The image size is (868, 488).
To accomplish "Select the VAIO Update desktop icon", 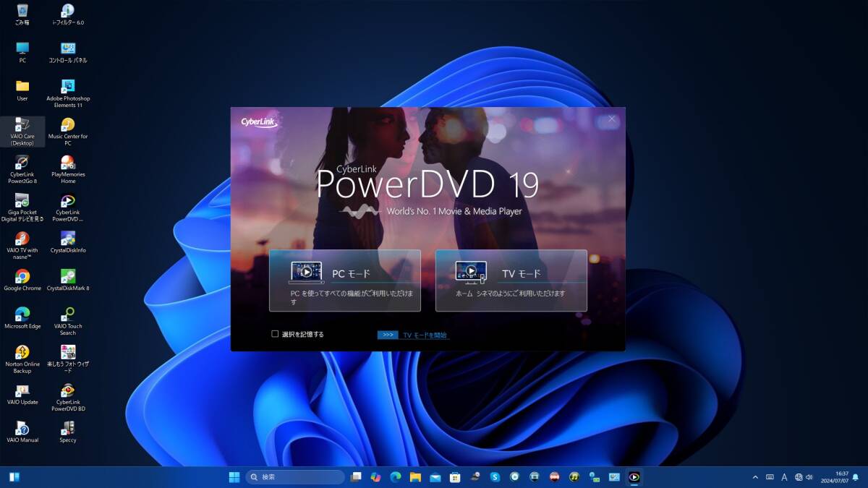I will pos(22,394).
